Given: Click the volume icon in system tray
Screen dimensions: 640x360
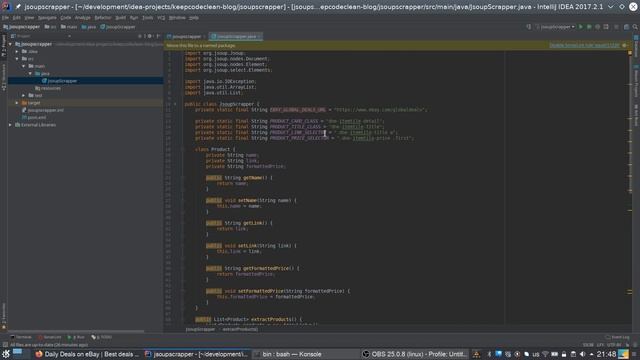Looking at the screenshot, I should pos(583,354).
